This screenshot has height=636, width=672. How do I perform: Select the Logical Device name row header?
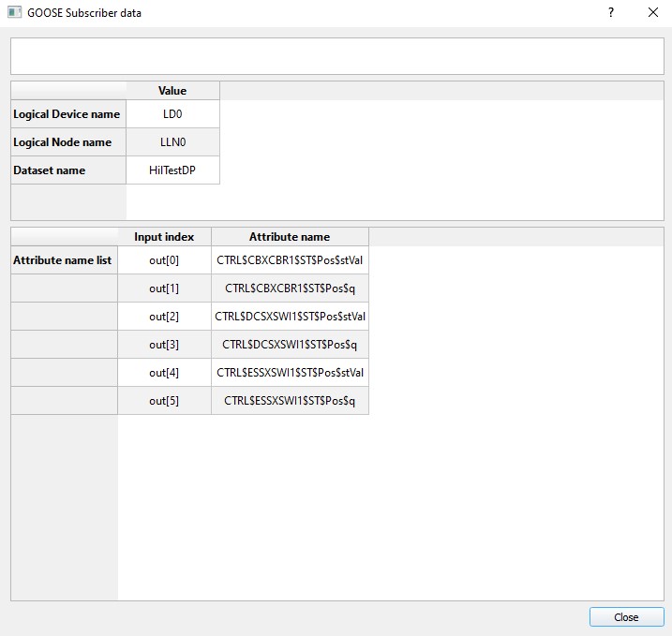tap(67, 114)
